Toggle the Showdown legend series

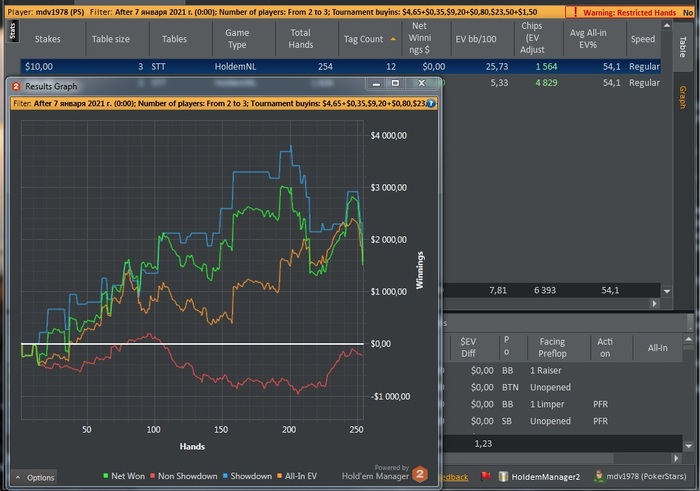247,476
